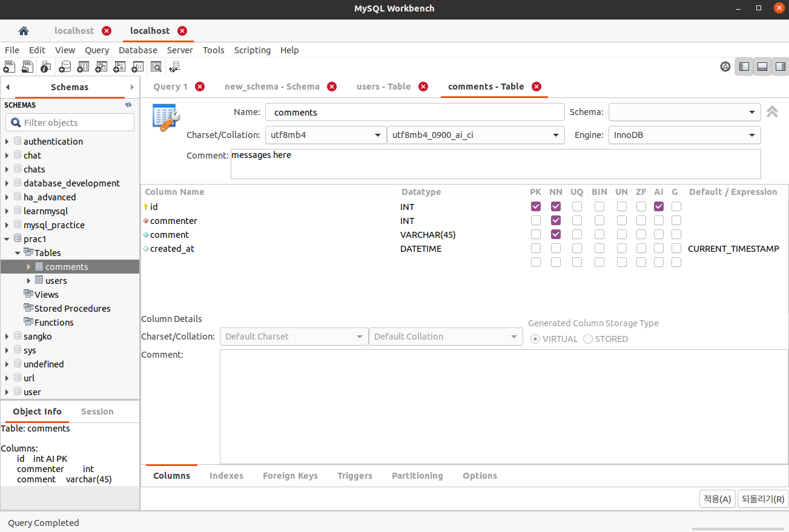This screenshot has height=532, width=789.
Task: Create a new table using the toolbar icon
Action: point(83,67)
